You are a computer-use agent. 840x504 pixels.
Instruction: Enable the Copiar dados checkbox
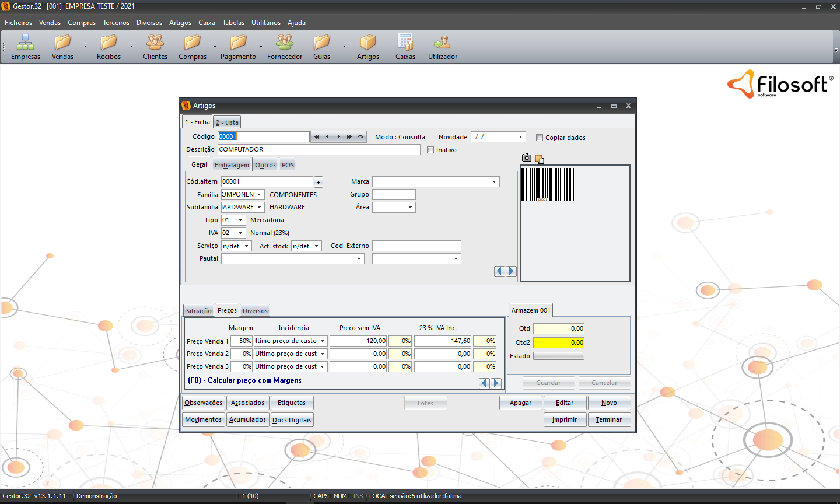click(540, 138)
